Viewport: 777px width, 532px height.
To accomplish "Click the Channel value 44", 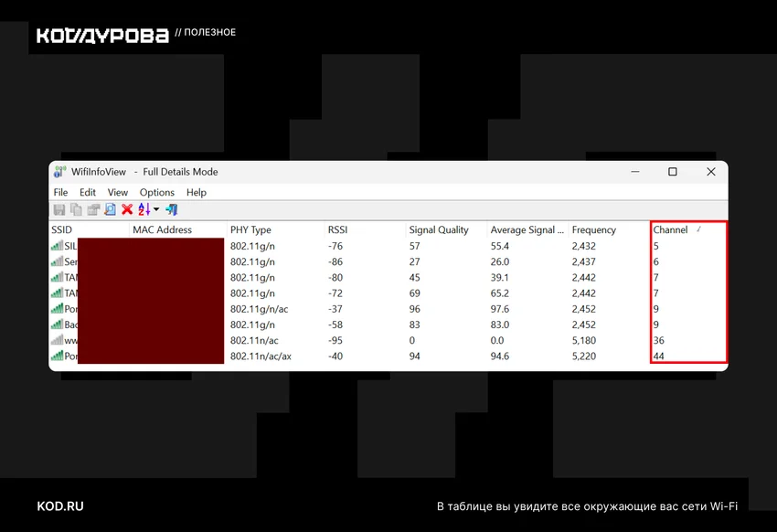I will tap(658, 356).
